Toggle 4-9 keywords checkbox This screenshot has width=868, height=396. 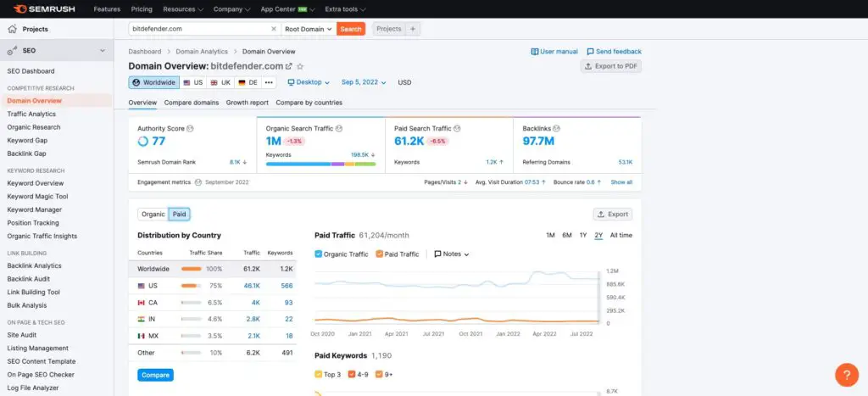(352, 375)
